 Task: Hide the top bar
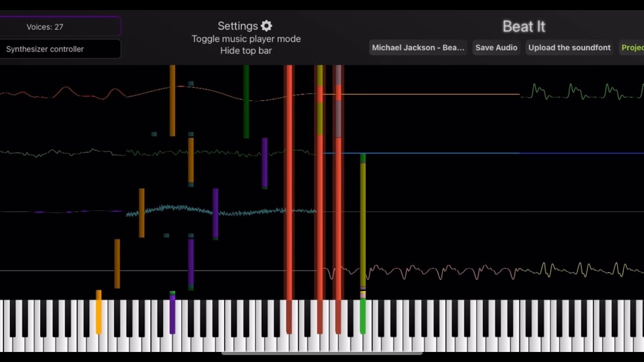click(x=246, y=50)
